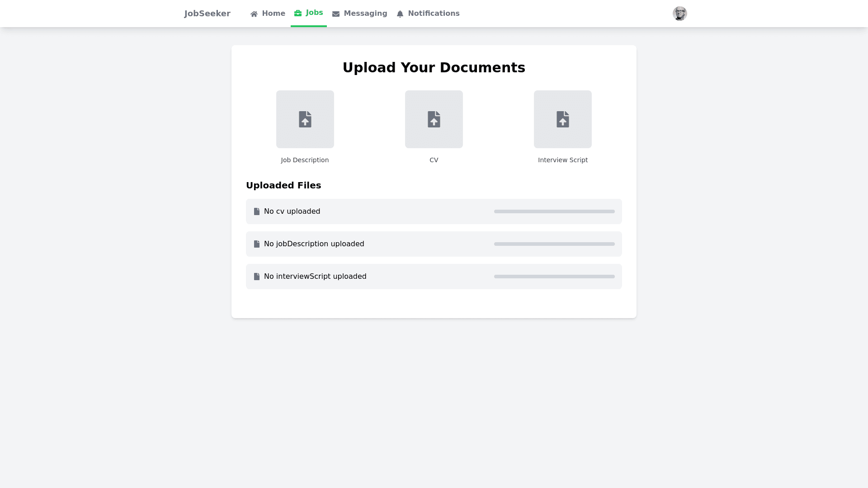Open the Messaging tab

coord(365,14)
